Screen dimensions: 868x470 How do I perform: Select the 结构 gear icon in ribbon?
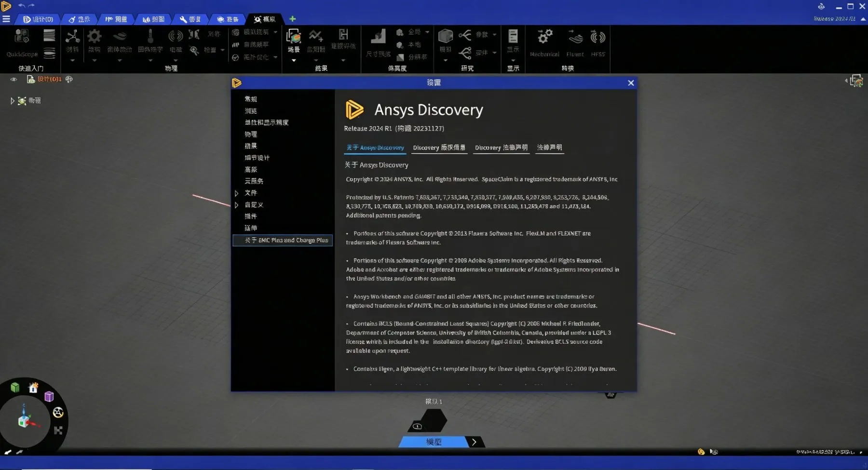pos(94,37)
